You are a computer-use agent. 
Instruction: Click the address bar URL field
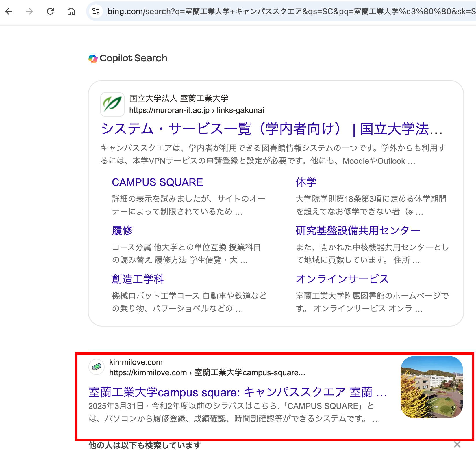coord(289,11)
